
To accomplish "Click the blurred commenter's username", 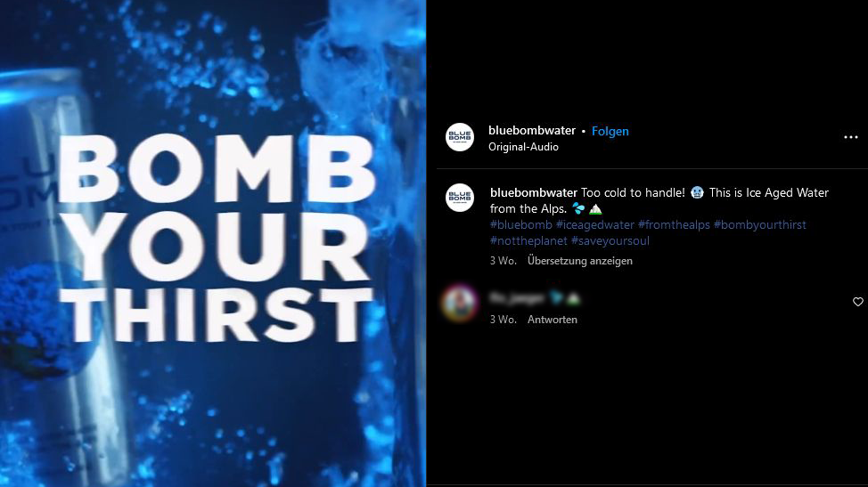I will (x=517, y=298).
